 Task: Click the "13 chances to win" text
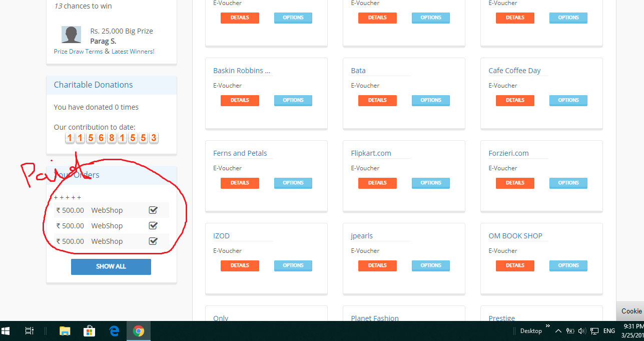point(83,6)
